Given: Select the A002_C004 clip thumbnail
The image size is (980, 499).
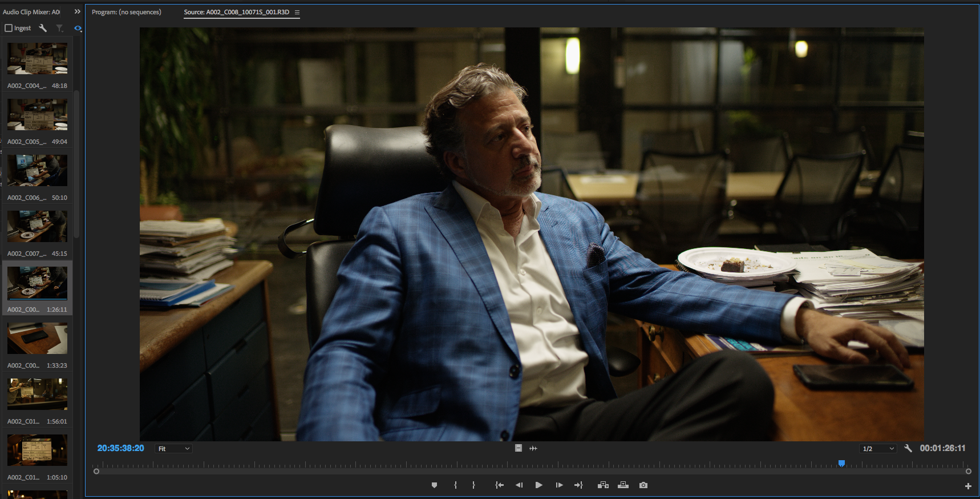Looking at the screenshot, I should [x=37, y=59].
